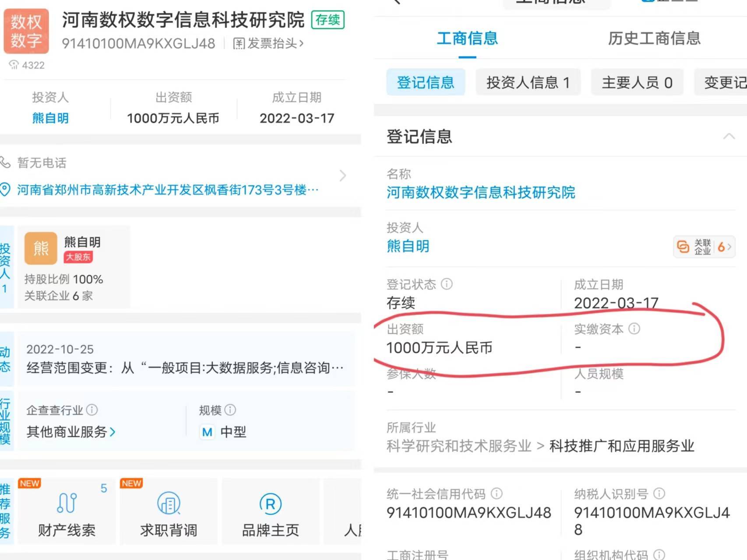Expand contact details with right chevron
Screen dimensions: 747x560
coord(342,176)
